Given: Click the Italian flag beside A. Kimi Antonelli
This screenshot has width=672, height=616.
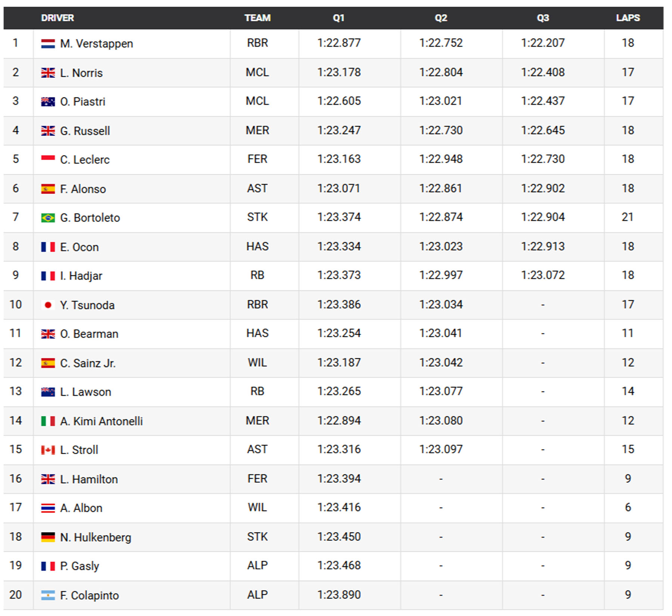Looking at the screenshot, I should point(48,421).
